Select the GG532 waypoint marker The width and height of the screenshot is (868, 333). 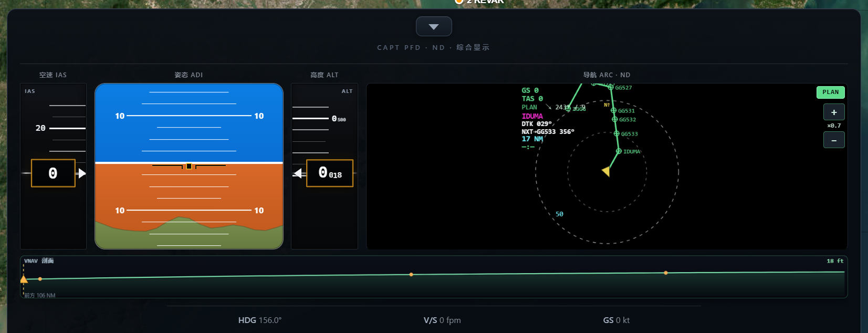[614, 119]
